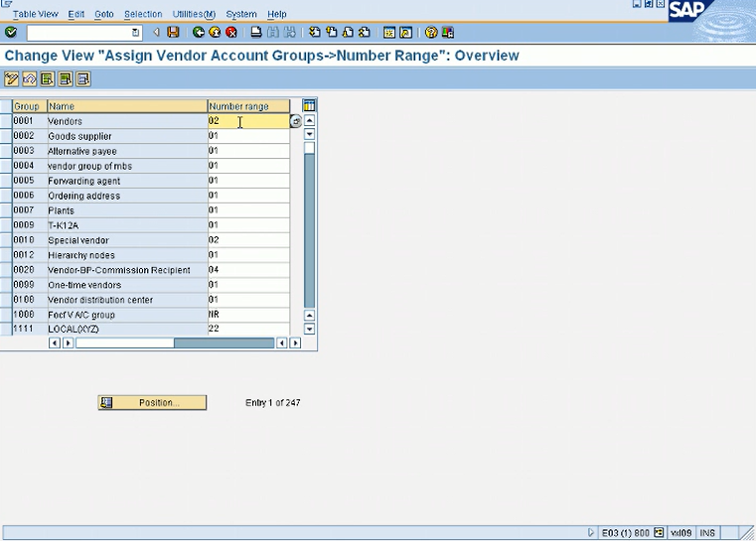Select the row marker for 0006 Ordering address

click(x=6, y=196)
